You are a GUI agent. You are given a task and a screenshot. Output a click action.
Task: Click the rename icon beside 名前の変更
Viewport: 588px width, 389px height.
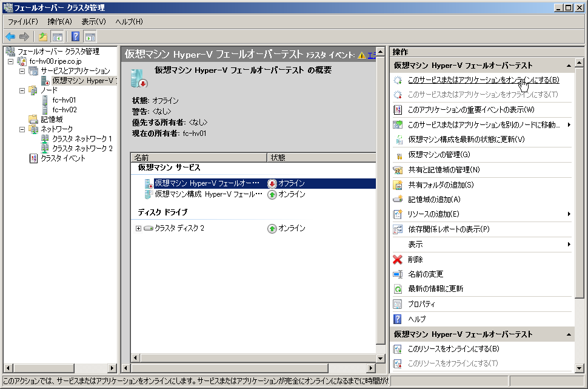[x=398, y=274]
